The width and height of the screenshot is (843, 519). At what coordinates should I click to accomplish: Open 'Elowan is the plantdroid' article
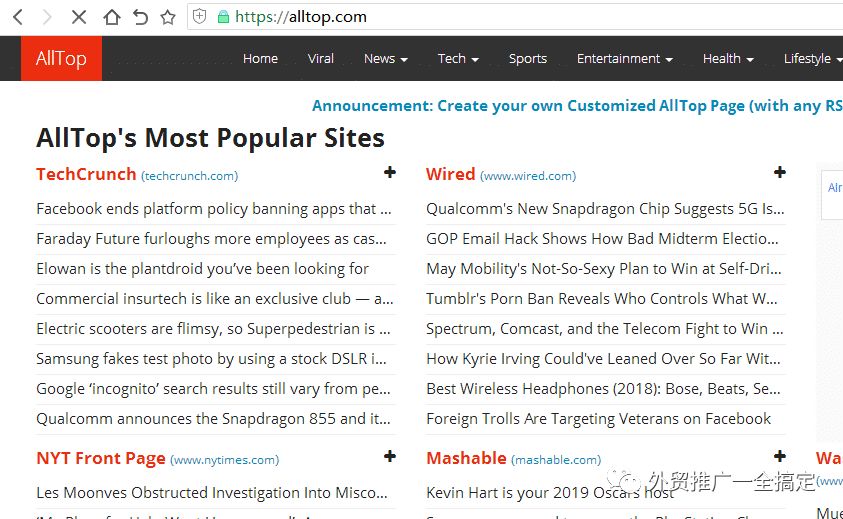203,269
